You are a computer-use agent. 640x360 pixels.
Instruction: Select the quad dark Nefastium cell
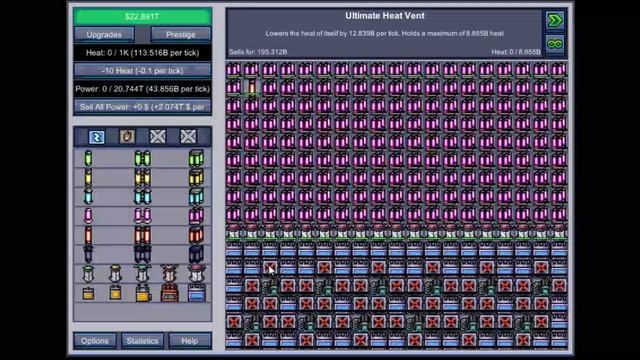click(196, 254)
